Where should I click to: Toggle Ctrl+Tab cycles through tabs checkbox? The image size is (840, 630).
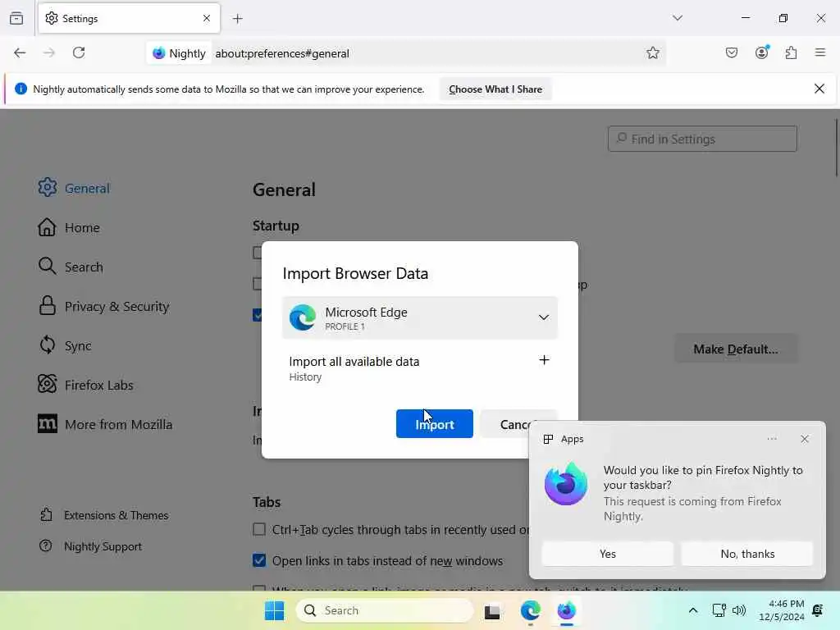click(259, 529)
